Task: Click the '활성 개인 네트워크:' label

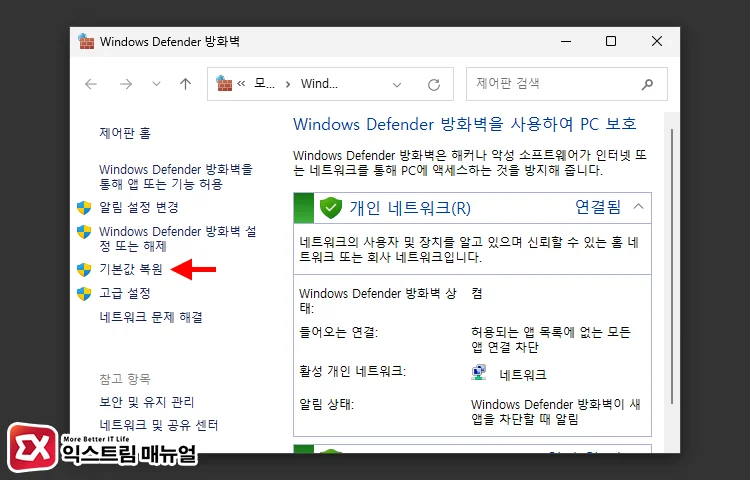Action: [353, 371]
